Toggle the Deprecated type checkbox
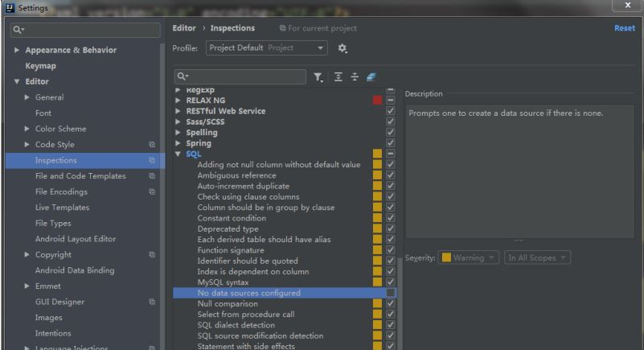Screen dimensions: 644x350 (390, 229)
